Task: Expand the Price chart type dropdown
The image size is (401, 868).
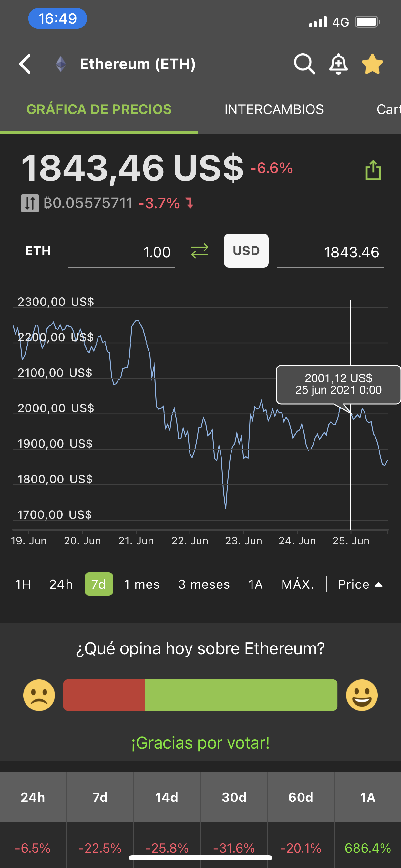Action: (360, 584)
